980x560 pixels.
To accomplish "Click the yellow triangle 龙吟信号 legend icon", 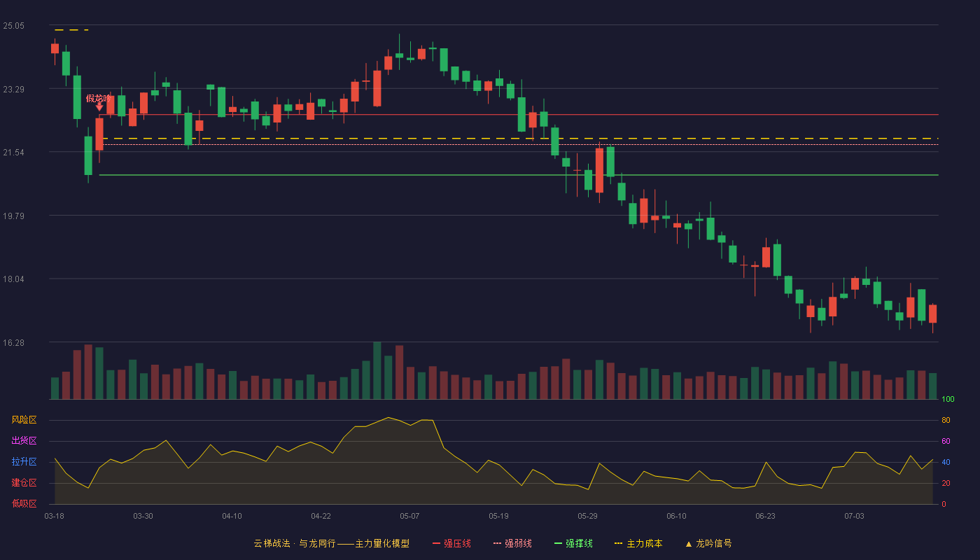I will click(x=688, y=544).
